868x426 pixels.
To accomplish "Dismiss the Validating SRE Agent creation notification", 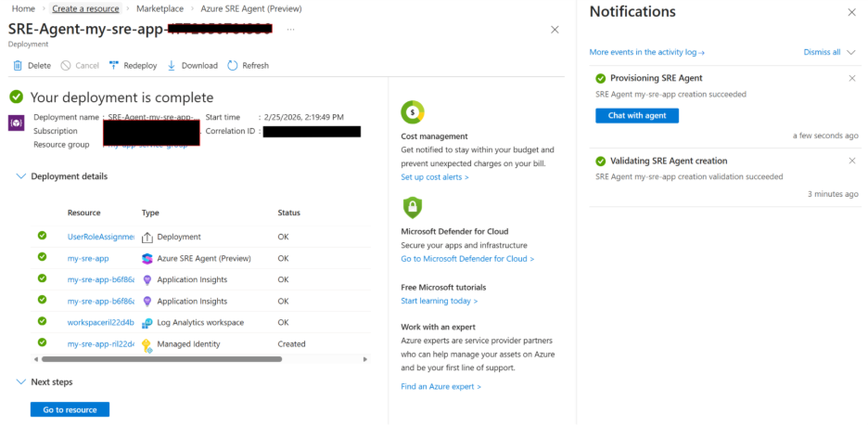I will coord(852,161).
